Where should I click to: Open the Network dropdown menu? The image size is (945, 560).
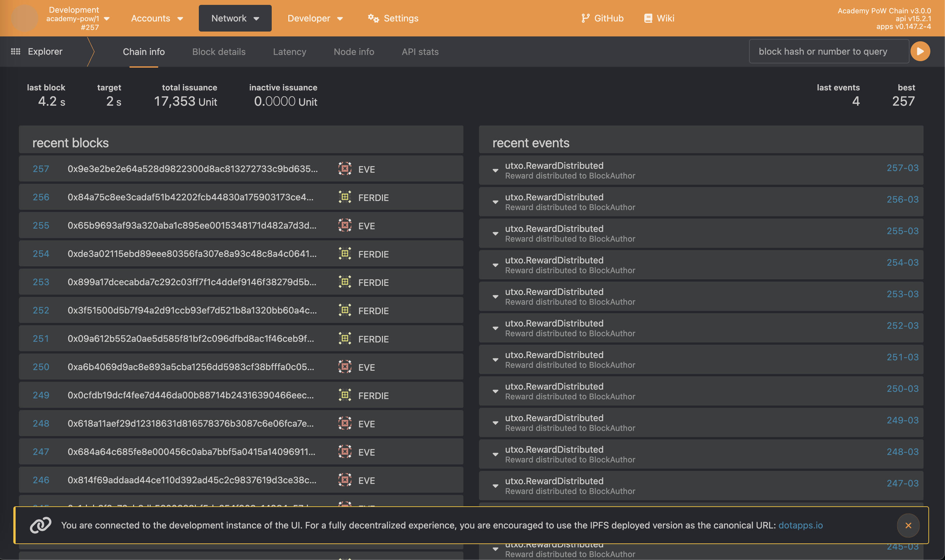click(235, 18)
